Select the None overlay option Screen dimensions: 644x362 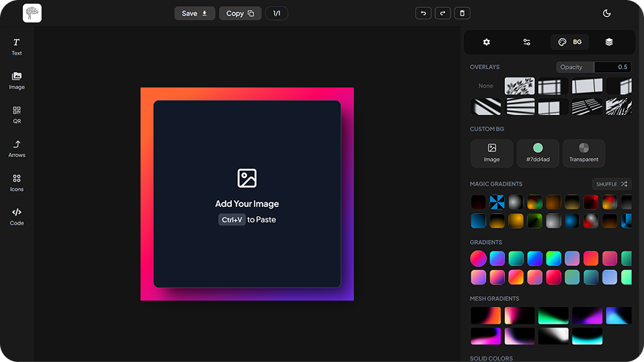pyautogui.click(x=485, y=86)
